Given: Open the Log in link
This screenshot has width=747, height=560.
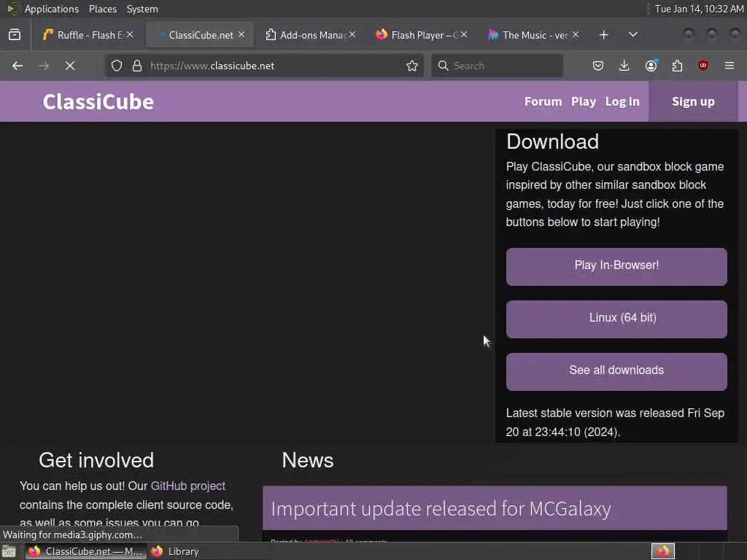Looking at the screenshot, I should [x=622, y=101].
